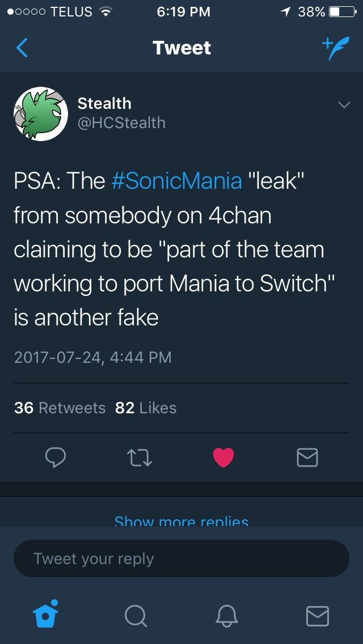
Task: Expand tweet options chevron menu
Action: (x=343, y=105)
